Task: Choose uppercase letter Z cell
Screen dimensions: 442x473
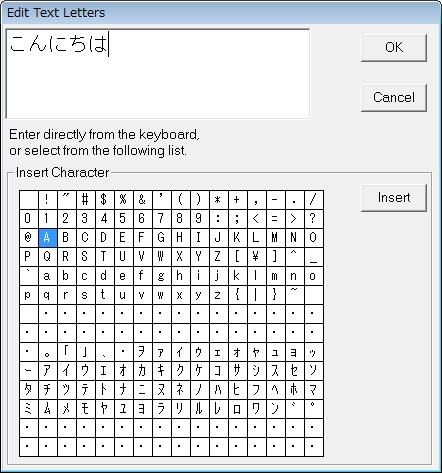Action: coord(219,257)
